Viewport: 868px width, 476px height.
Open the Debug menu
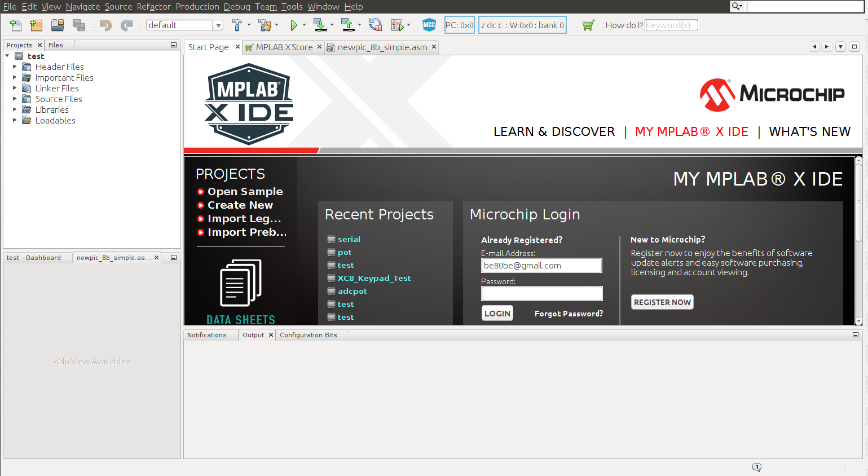(237, 7)
